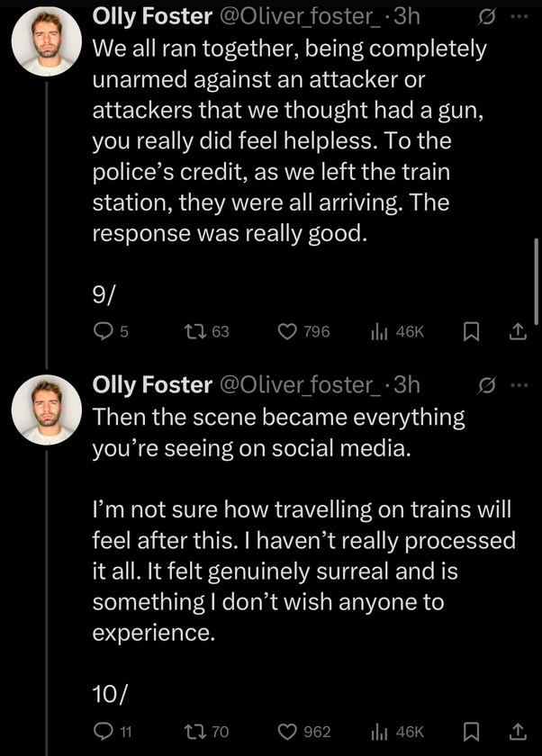Bookmark the tweet ending with 10/

tap(469, 732)
